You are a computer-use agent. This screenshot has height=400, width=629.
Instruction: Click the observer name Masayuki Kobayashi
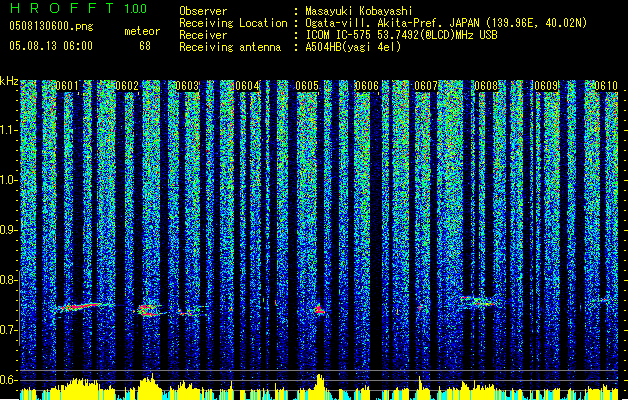point(359,11)
